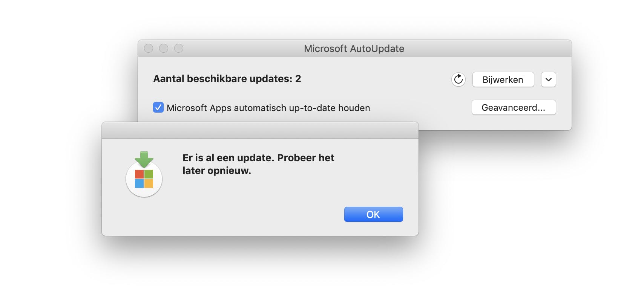Click the green square of the Microsoft logo
Viewport: 644px width, 296px height.
pyautogui.click(x=149, y=174)
